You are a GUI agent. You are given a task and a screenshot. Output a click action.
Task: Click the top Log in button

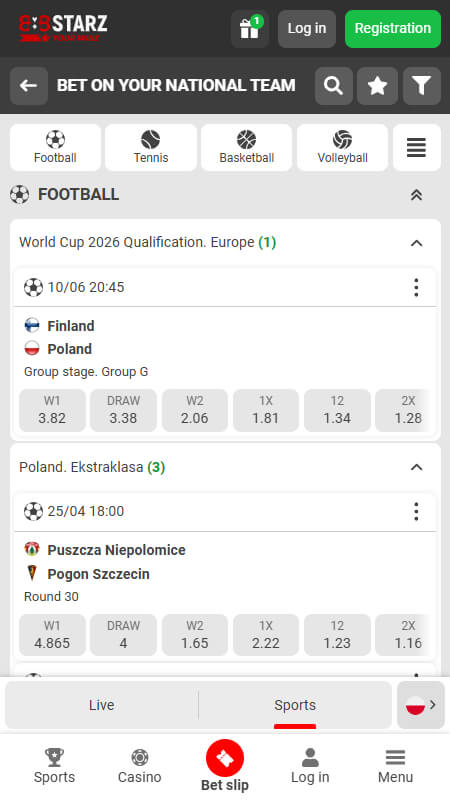pyautogui.click(x=307, y=29)
